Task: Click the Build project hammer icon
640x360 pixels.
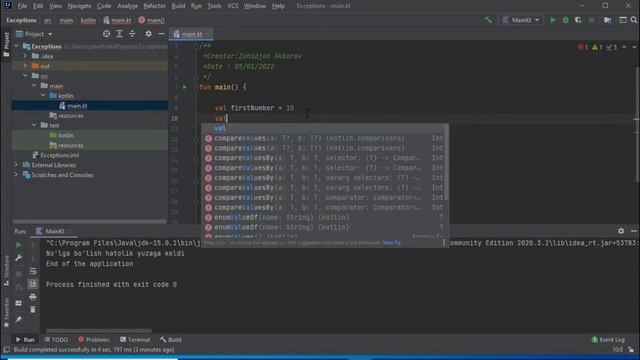Action: point(488,20)
